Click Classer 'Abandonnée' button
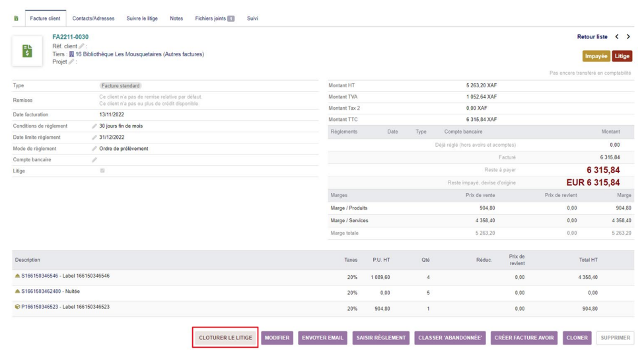The width and height of the screenshot is (644, 361). pos(450,338)
